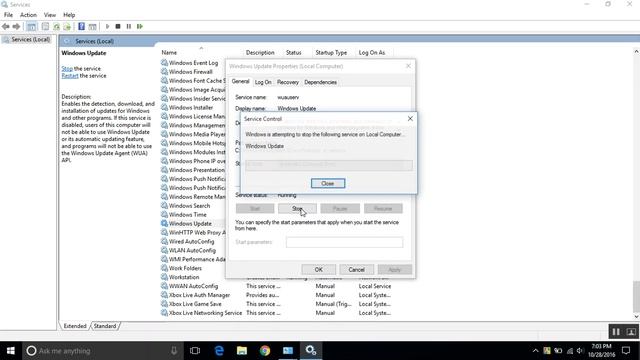
Task: Switch to the Standard view tab
Action: tap(105, 326)
